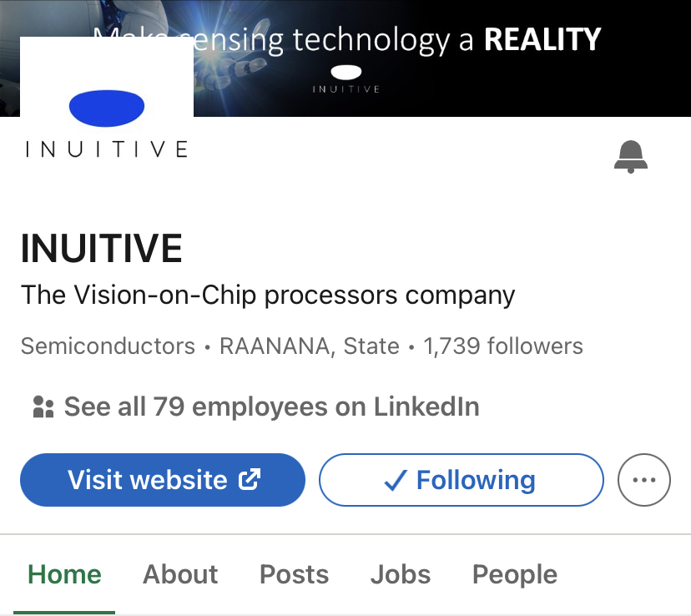Click the notification bell icon
Image resolution: width=691 pixels, height=616 pixels.
(631, 157)
